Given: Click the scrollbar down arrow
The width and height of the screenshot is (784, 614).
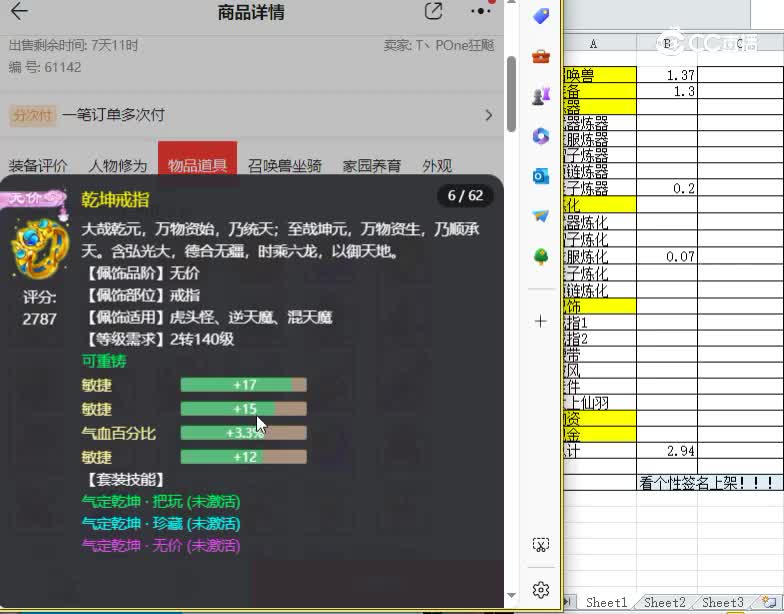Looking at the screenshot, I should click(511, 595).
